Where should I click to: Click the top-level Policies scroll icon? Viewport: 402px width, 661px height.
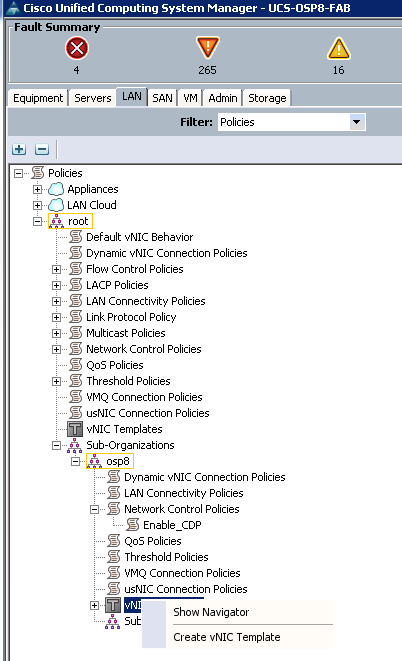coord(38,173)
